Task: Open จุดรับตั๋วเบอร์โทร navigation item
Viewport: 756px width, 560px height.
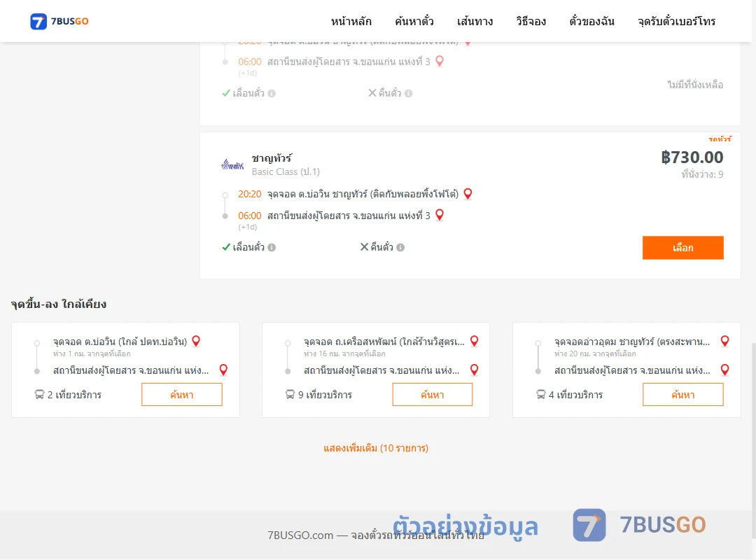Action: click(x=676, y=21)
